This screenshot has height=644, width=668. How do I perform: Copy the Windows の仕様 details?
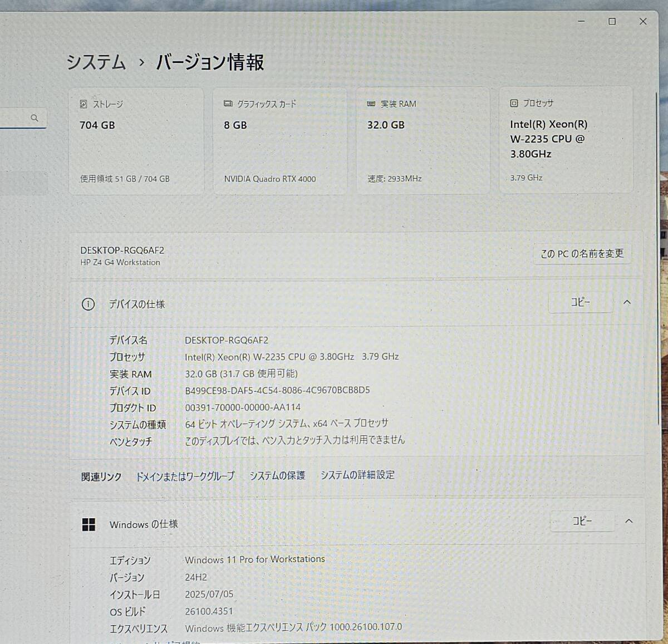[582, 521]
